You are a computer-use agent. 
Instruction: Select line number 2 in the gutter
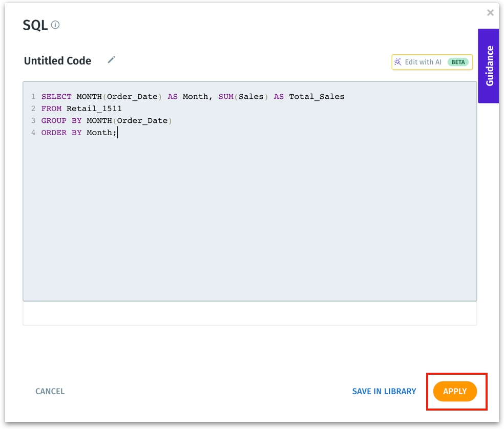coord(33,109)
